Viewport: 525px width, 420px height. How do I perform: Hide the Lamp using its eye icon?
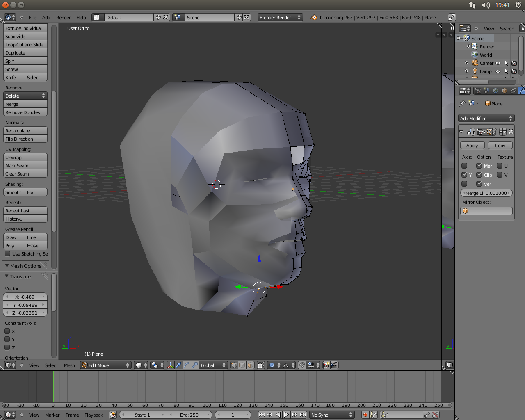(x=498, y=71)
